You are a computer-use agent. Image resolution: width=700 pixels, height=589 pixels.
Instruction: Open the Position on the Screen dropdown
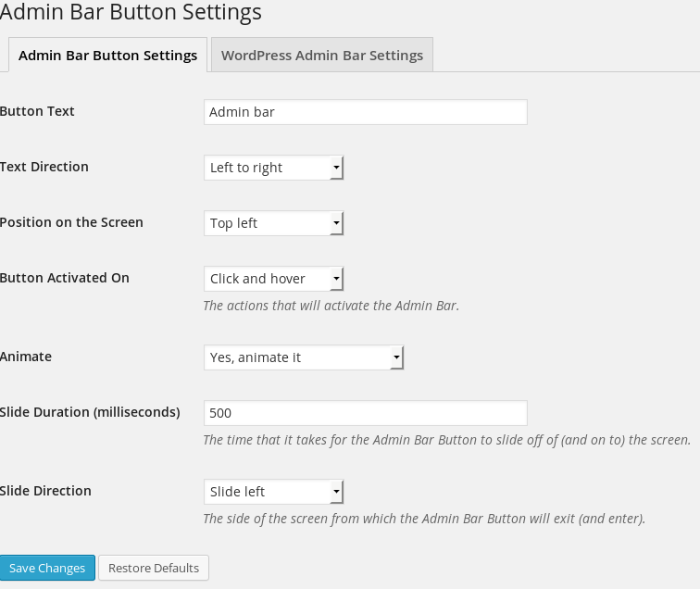point(274,223)
